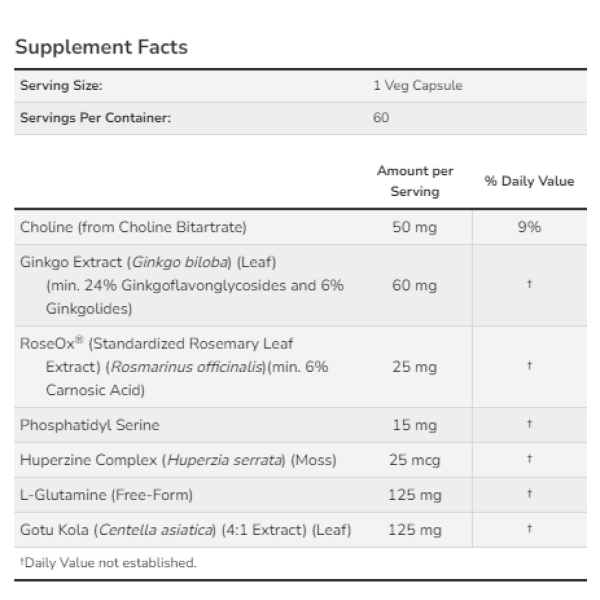Screen dimensions: 600x600
Task: Click the 1 Veg Capsule value
Action: point(418,85)
